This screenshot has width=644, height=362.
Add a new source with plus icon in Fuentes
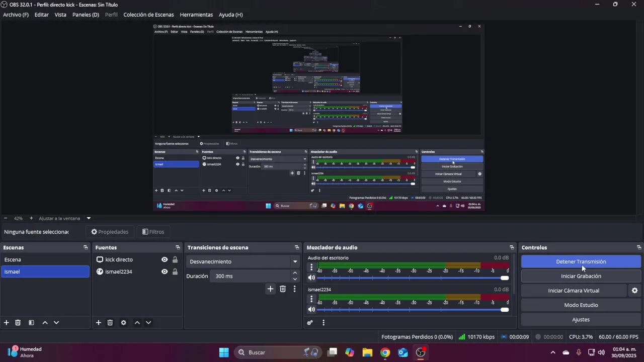99,323
